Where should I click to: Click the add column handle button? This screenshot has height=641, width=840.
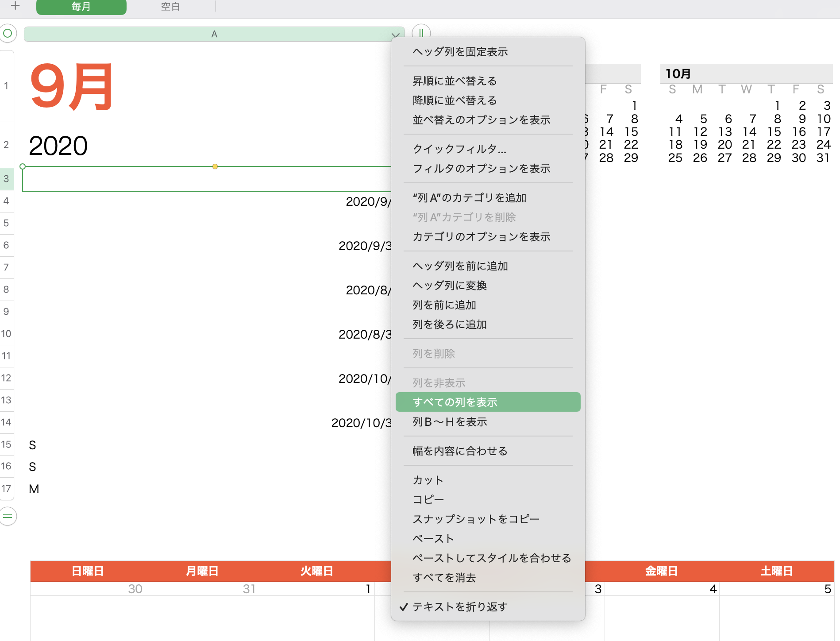click(421, 33)
